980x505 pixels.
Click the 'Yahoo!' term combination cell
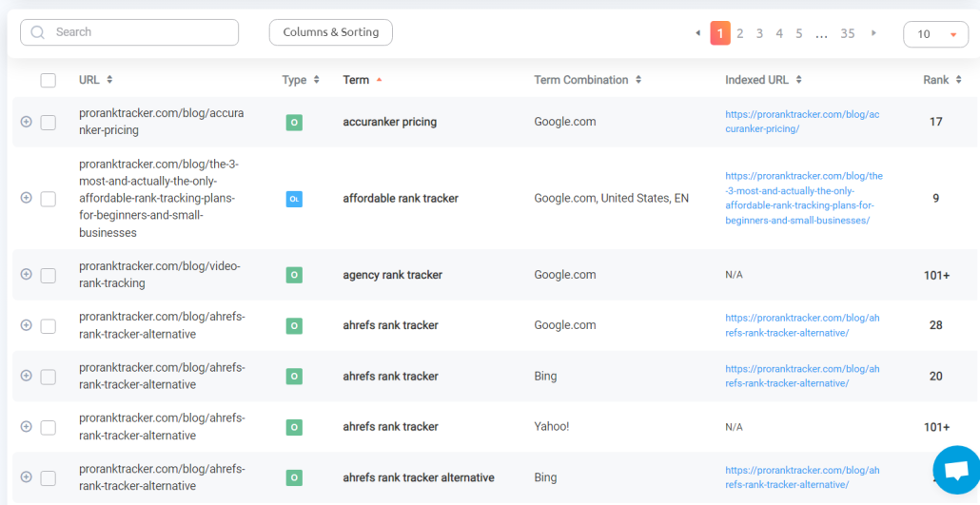[x=552, y=427]
